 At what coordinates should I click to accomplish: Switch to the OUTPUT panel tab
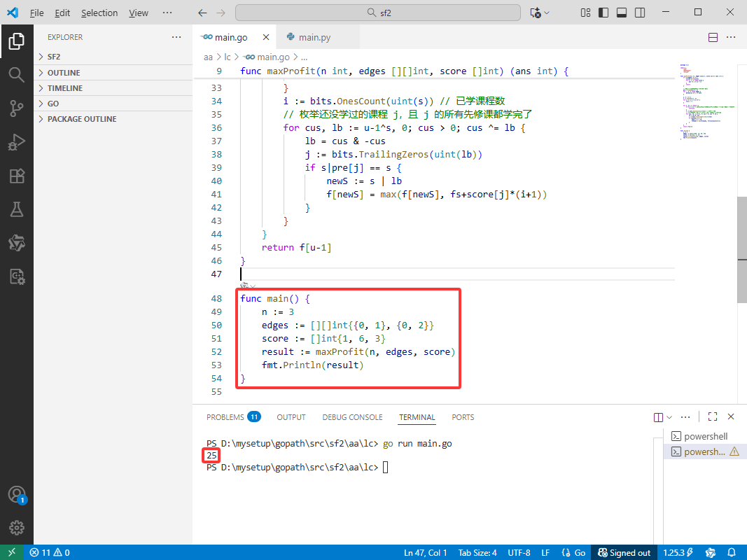pyautogui.click(x=291, y=417)
